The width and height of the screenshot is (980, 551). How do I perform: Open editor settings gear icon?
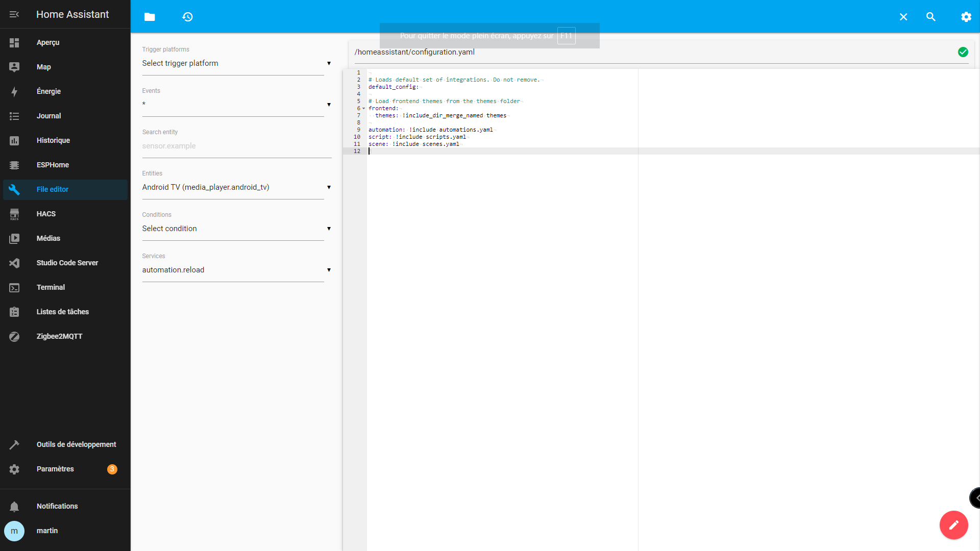(966, 17)
